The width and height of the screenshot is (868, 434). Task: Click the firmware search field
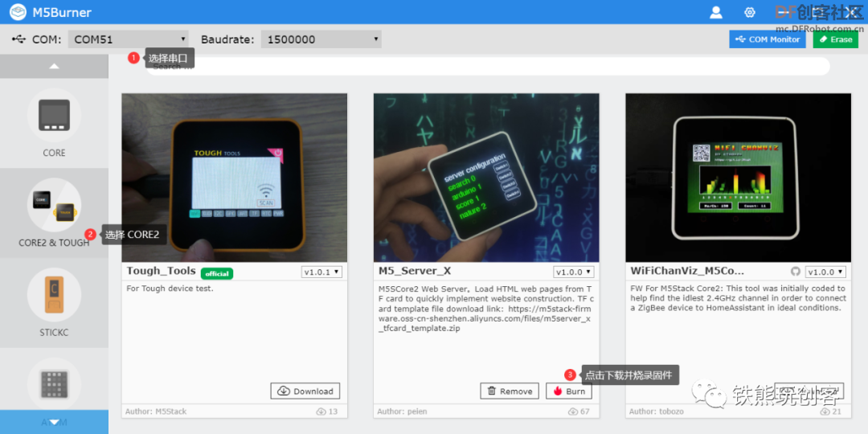pos(487,67)
